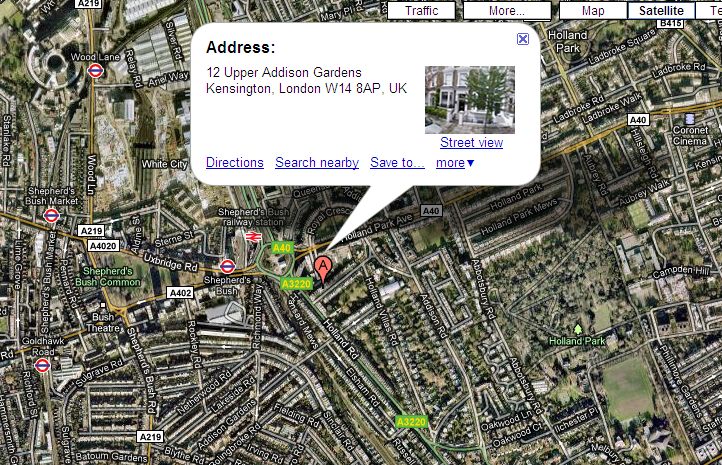Click the 'Uxbridge Rd' street label
This screenshot has height=465, width=722.
pos(171,261)
